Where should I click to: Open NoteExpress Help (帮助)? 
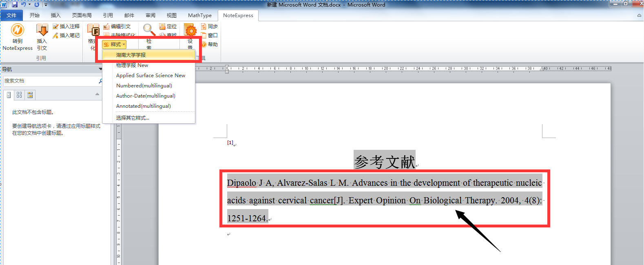pyautogui.click(x=209, y=45)
